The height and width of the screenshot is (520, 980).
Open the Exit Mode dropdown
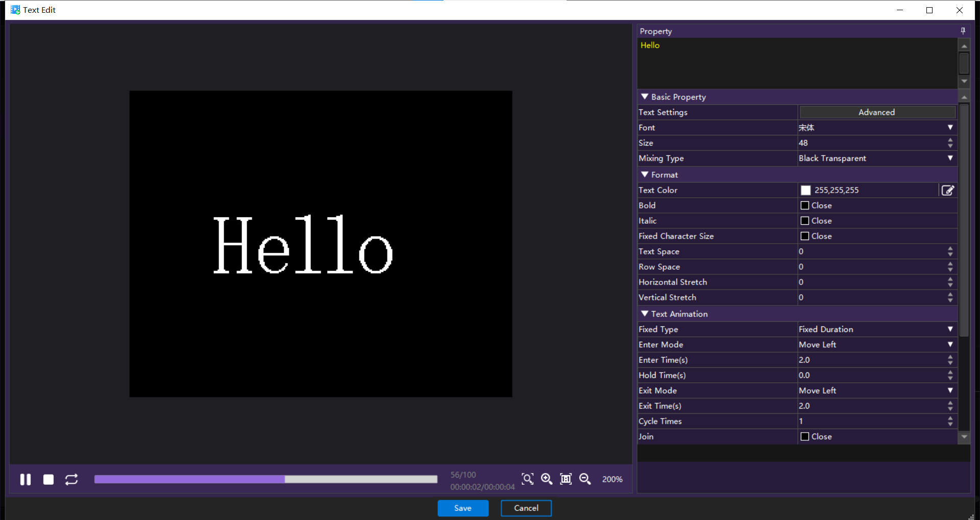point(877,390)
